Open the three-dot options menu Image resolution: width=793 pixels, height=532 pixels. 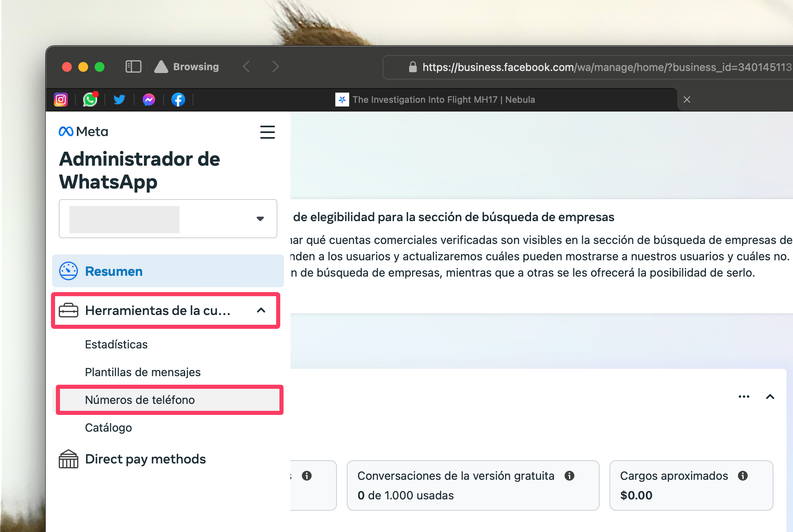[x=744, y=396]
